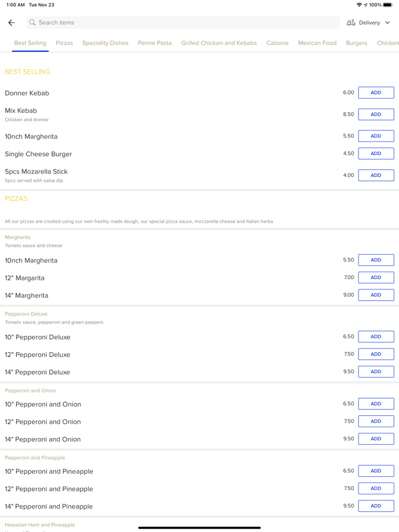The width and height of the screenshot is (399, 532).
Task: Add Single Cheese Burger to basket
Action: pos(376,153)
